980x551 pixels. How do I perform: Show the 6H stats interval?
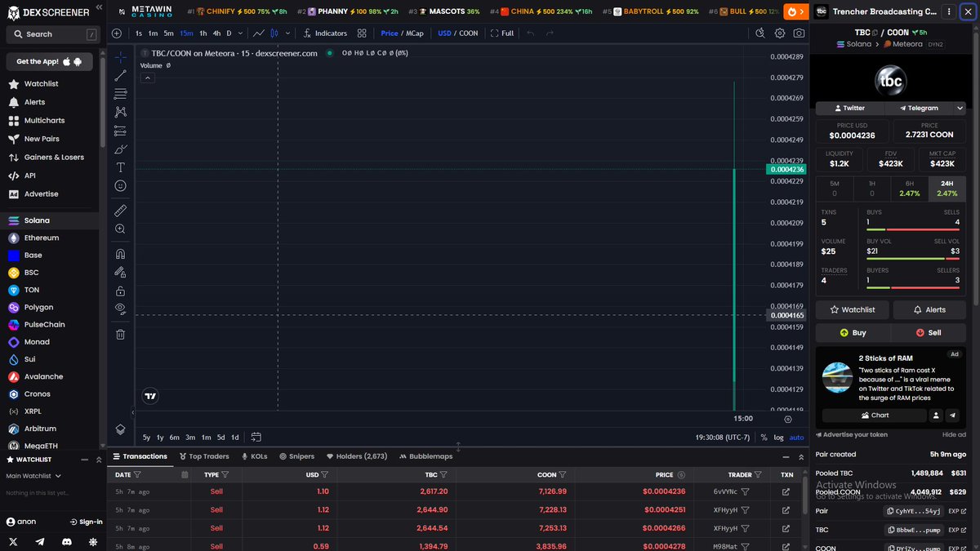pos(909,189)
